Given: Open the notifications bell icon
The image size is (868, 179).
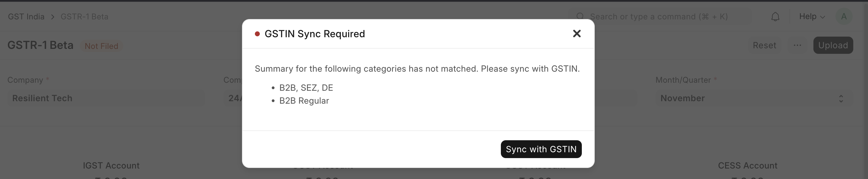Looking at the screenshot, I should pos(775,17).
